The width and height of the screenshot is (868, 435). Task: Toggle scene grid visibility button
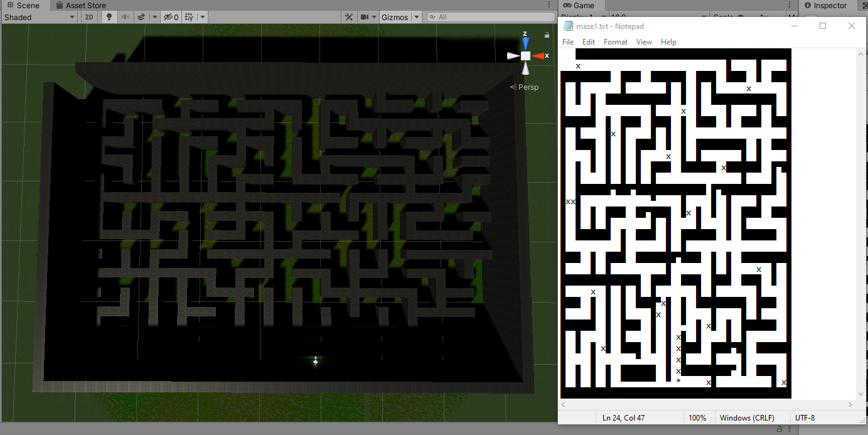click(190, 18)
